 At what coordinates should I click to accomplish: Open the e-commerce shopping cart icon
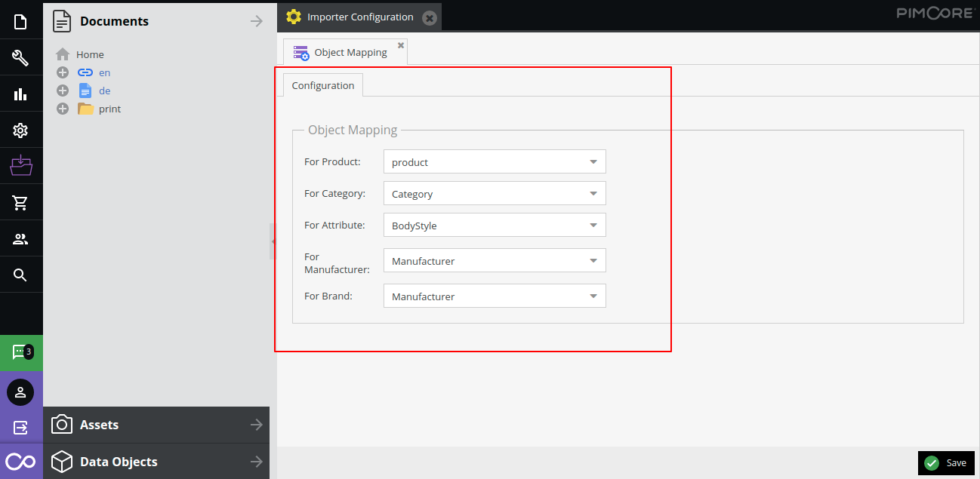[x=20, y=201]
